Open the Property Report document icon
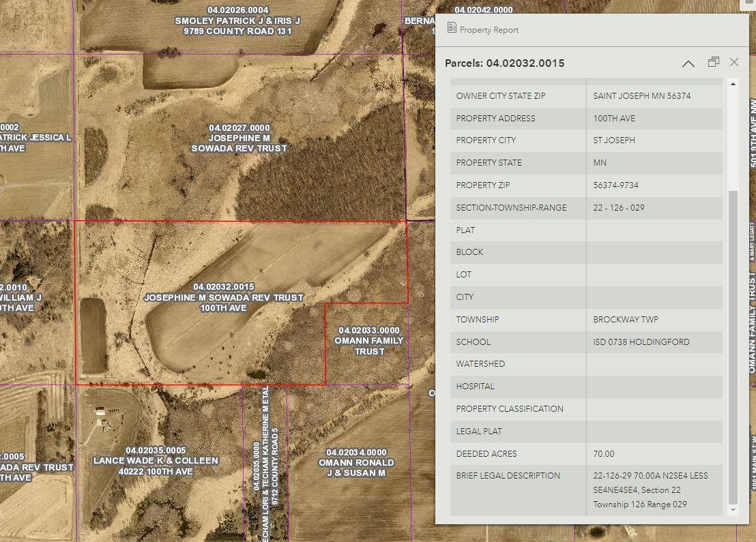Image resolution: width=756 pixels, height=542 pixels. pos(452,28)
